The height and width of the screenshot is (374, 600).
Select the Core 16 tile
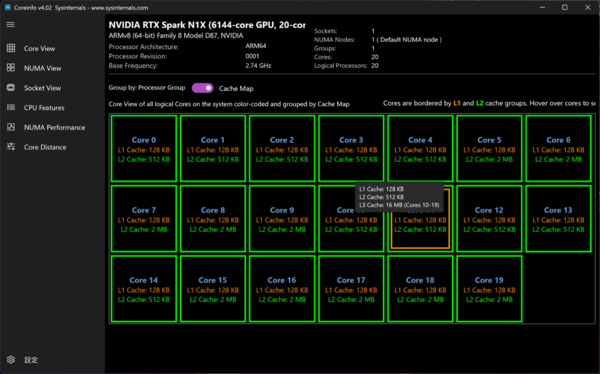(282, 289)
